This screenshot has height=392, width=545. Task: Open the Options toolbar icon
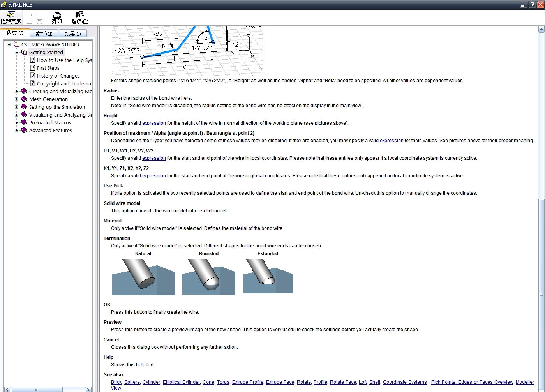click(x=80, y=15)
